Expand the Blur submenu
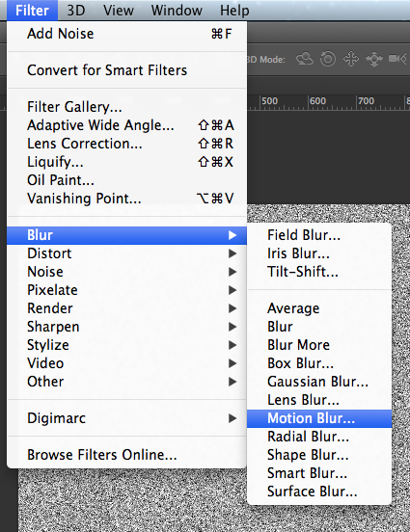This screenshot has height=532, width=410. (x=126, y=235)
